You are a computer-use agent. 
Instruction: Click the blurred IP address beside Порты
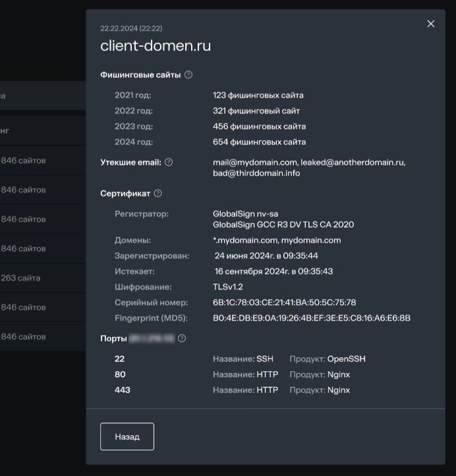tap(152, 338)
